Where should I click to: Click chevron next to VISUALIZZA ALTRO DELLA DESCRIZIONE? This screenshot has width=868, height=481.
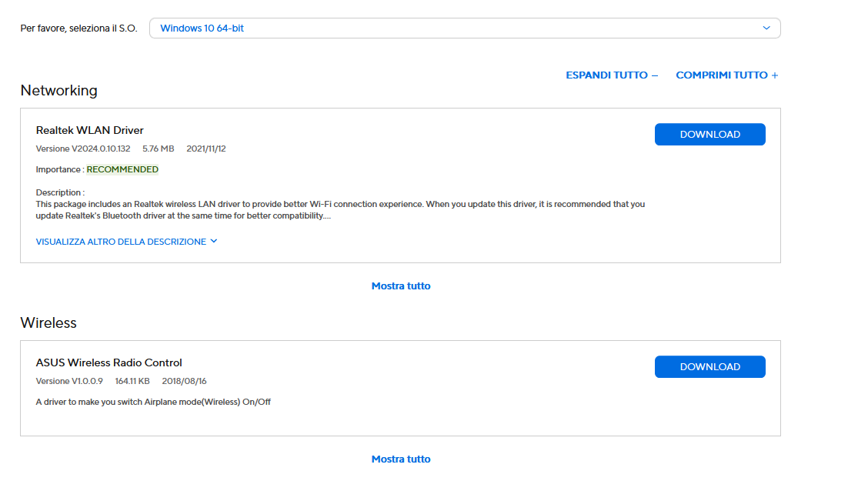tap(214, 242)
